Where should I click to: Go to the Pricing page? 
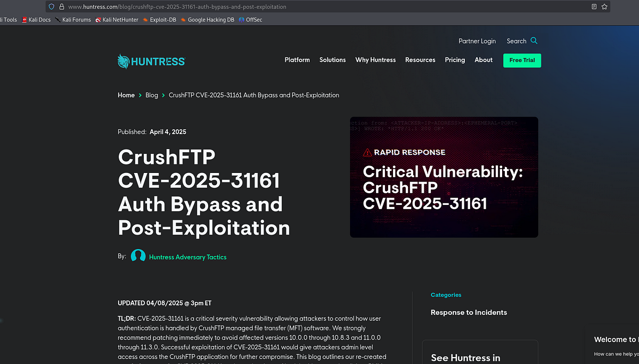(x=455, y=60)
